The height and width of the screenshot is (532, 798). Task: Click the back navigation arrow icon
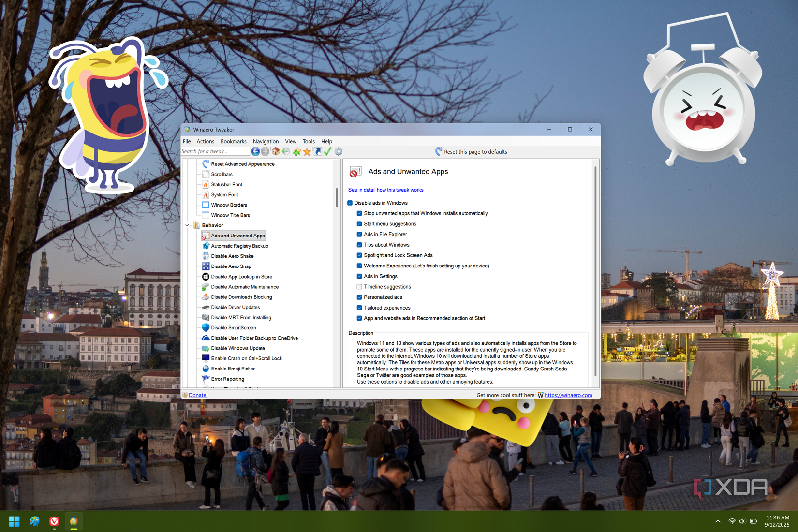coord(255,151)
